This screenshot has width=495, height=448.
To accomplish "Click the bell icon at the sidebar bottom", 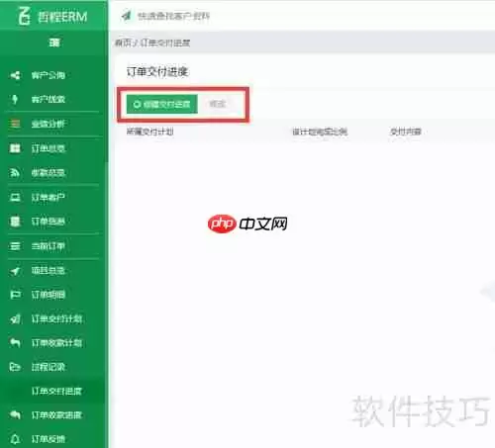I will click(15, 439).
